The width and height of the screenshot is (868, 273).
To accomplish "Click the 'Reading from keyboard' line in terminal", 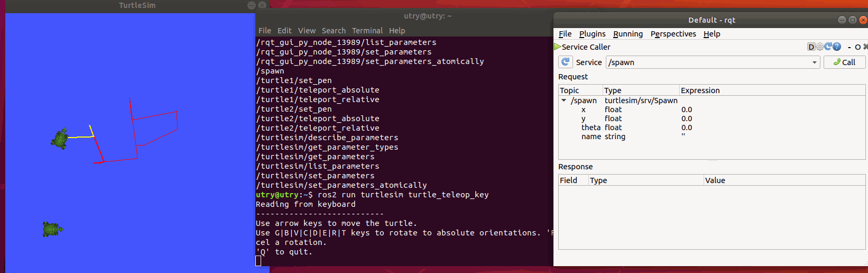I will (306, 204).
